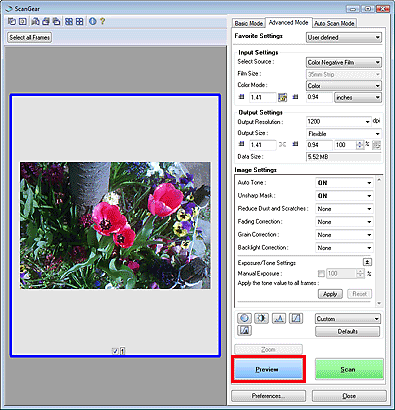395x410 pixels.
Task: Click Image Settings scrollbar up arrow
Action: coord(379,180)
